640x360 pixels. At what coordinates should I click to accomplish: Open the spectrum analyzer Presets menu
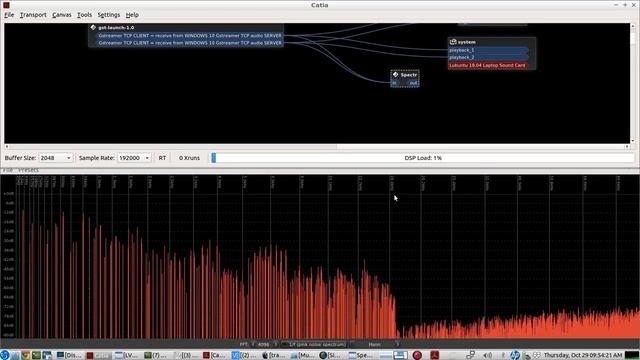(29, 170)
